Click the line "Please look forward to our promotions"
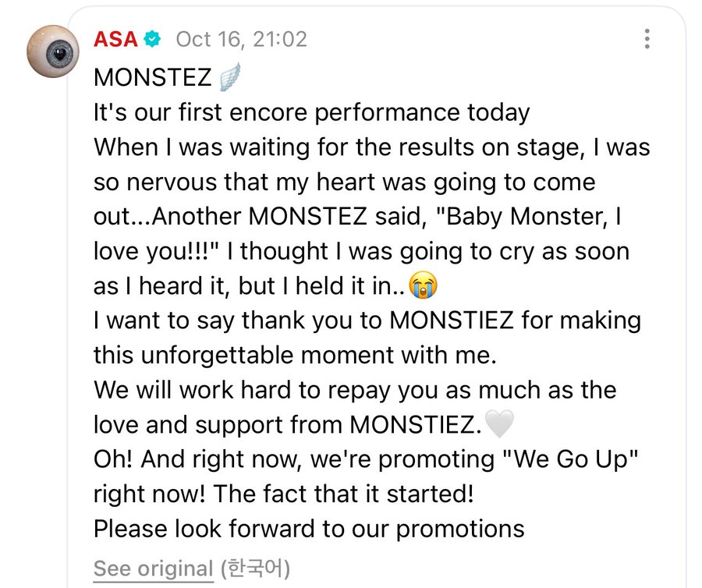The height and width of the screenshot is (588, 702). click(x=309, y=529)
